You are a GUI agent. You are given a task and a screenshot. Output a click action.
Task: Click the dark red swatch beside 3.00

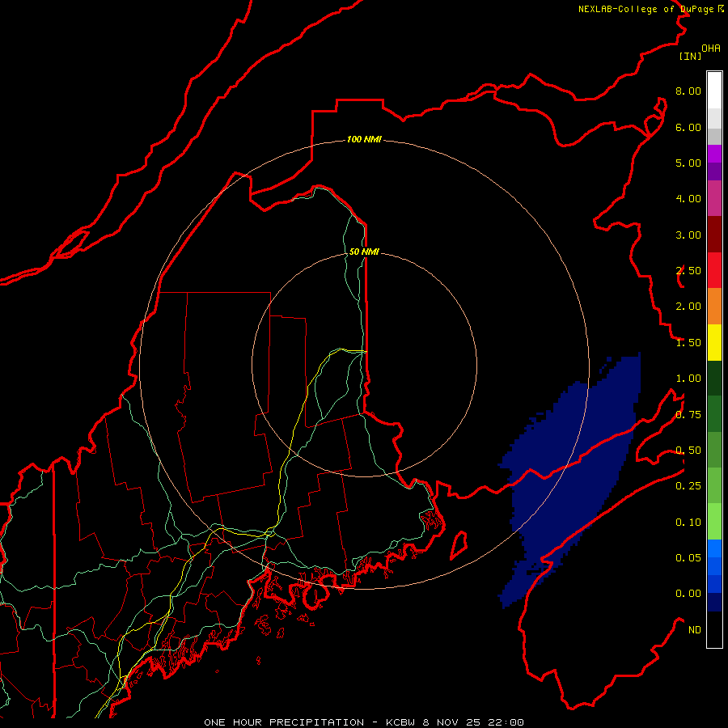coord(714,235)
